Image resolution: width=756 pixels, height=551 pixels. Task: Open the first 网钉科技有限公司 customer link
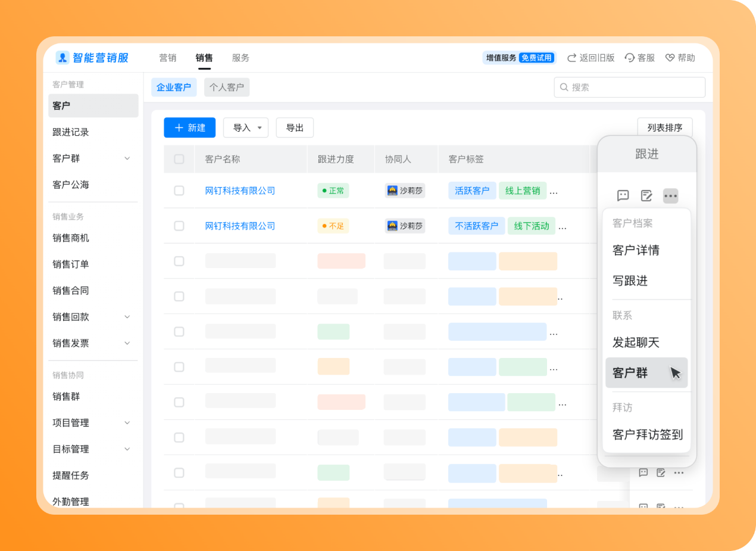pyautogui.click(x=240, y=191)
